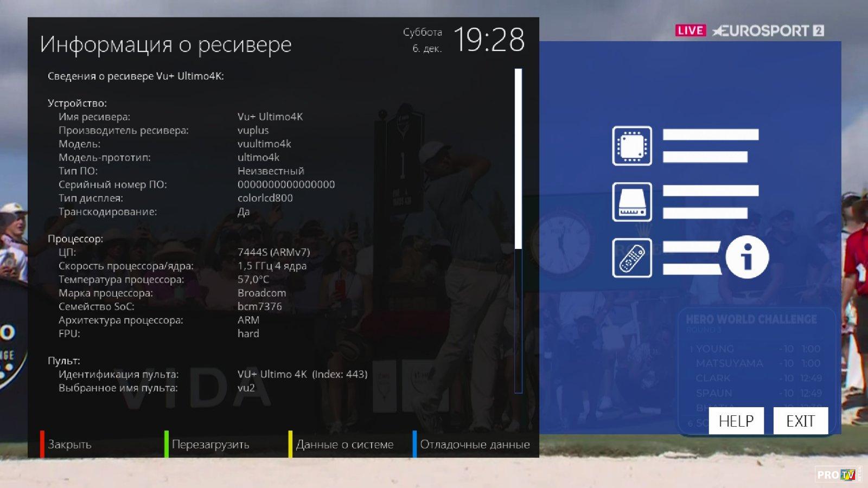
Task: Click the remote control icon
Action: click(632, 258)
